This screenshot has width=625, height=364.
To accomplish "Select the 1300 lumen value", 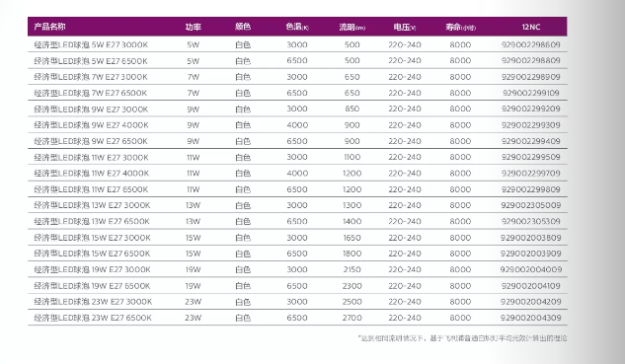I will [x=352, y=205].
